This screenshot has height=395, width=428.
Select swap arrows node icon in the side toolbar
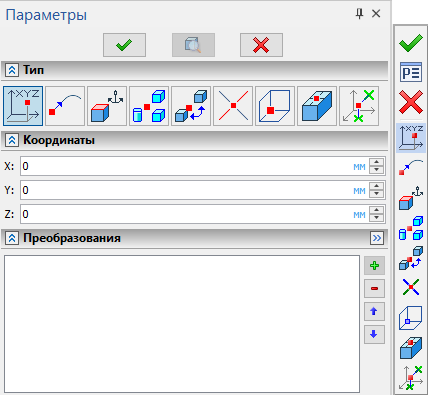411,258
